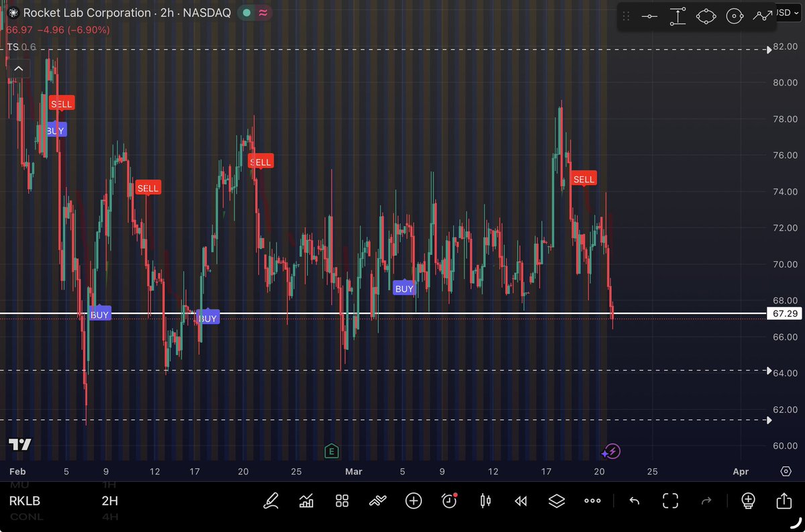Tap the TradingView logo
Screen dimensions: 805x532
[19, 445]
